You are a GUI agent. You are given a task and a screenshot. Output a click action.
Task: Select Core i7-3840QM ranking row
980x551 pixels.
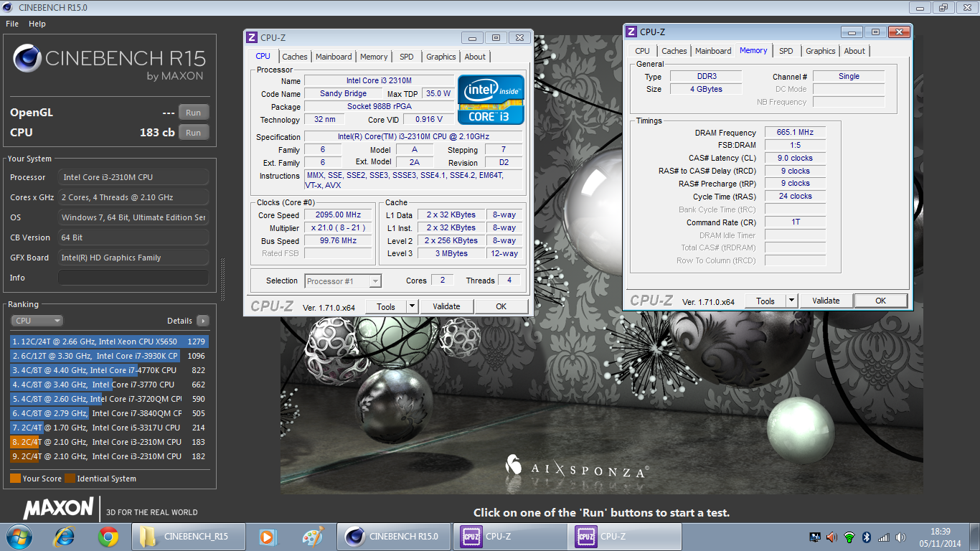point(109,413)
